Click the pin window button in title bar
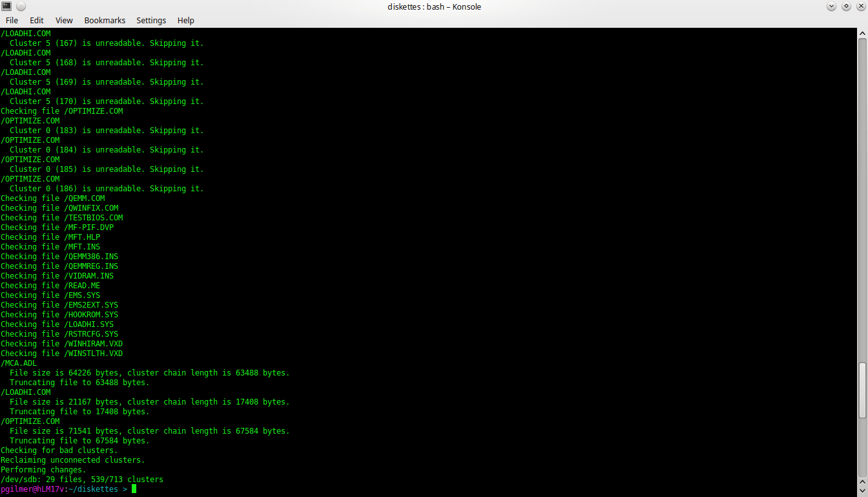Image resolution: width=868 pixels, height=497 pixels. 21,6
